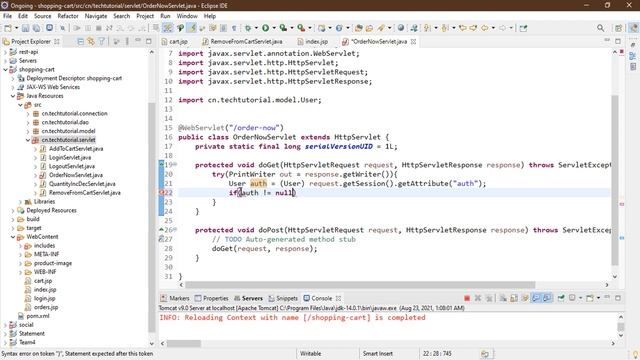Click the Back navigation yellow arrow
The width and height of the screenshot is (640, 360).
pyautogui.click(x=484, y=28)
